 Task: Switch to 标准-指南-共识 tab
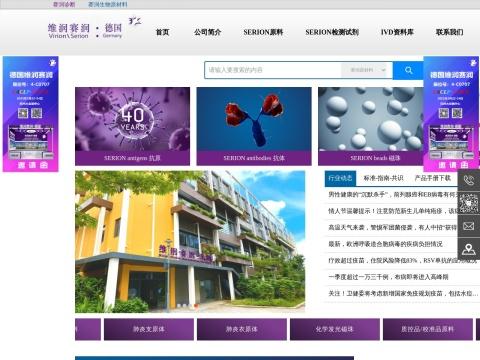(x=383, y=178)
